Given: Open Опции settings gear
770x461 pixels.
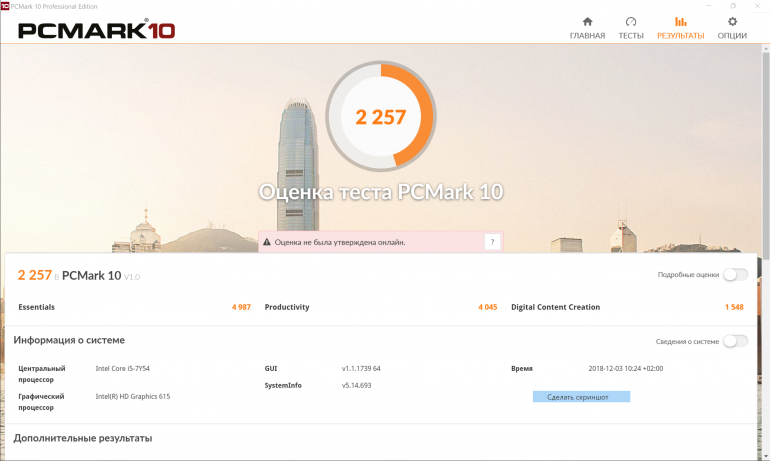Looking at the screenshot, I should (x=732, y=28).
